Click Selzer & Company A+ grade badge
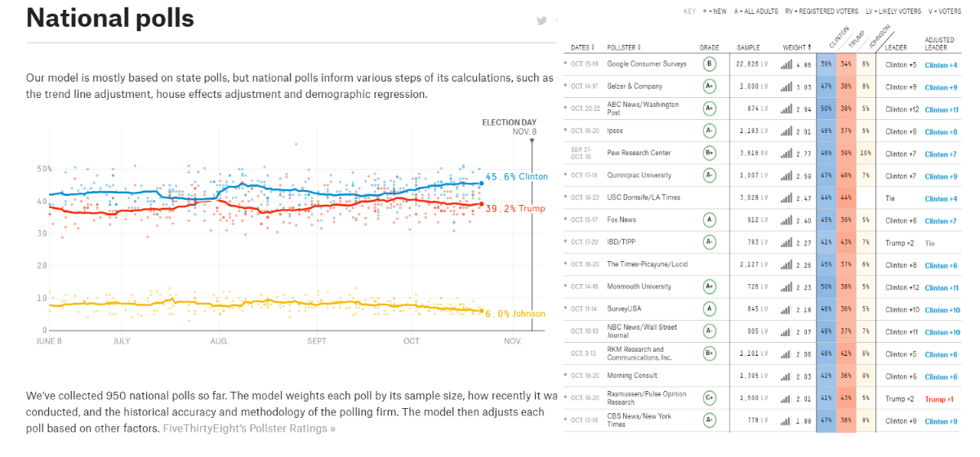Image resolution: width=980 pixels, height=457 pixels. tap(710, 86)
